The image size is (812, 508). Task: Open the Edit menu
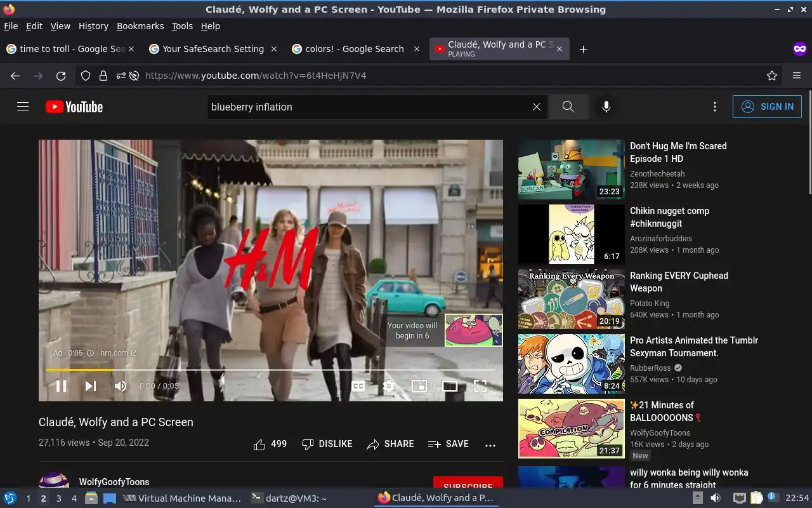pyautogui.click(x=34, y=26)
